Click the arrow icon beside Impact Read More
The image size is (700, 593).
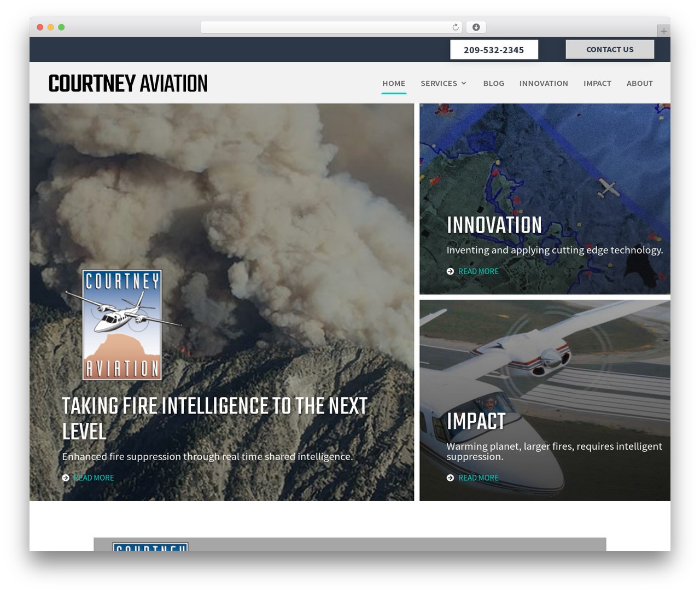[x=450, y=478]
